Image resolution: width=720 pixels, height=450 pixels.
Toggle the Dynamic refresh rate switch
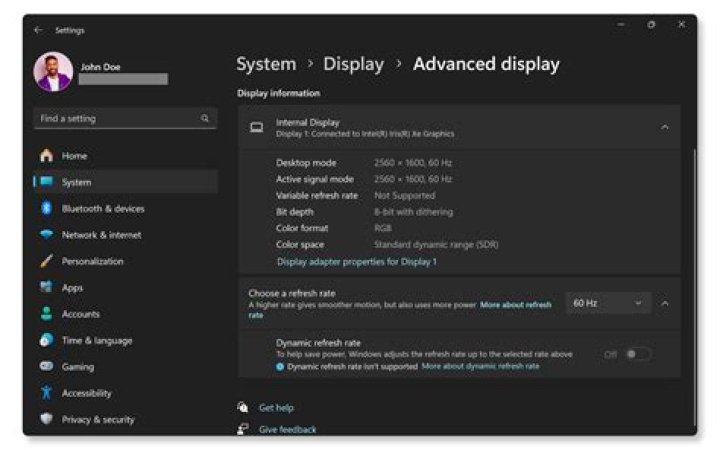coord(638,354)
